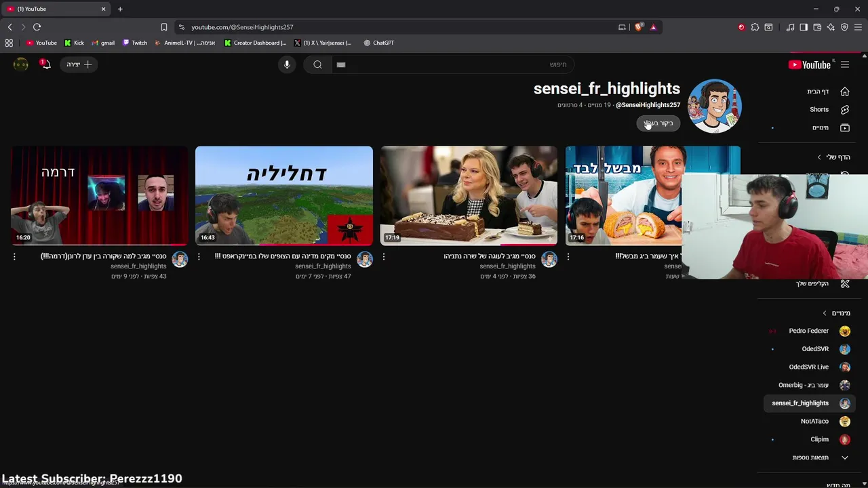Open the Kick bookmark
Viewport: 868px width, 488px height.
[74, 43]
